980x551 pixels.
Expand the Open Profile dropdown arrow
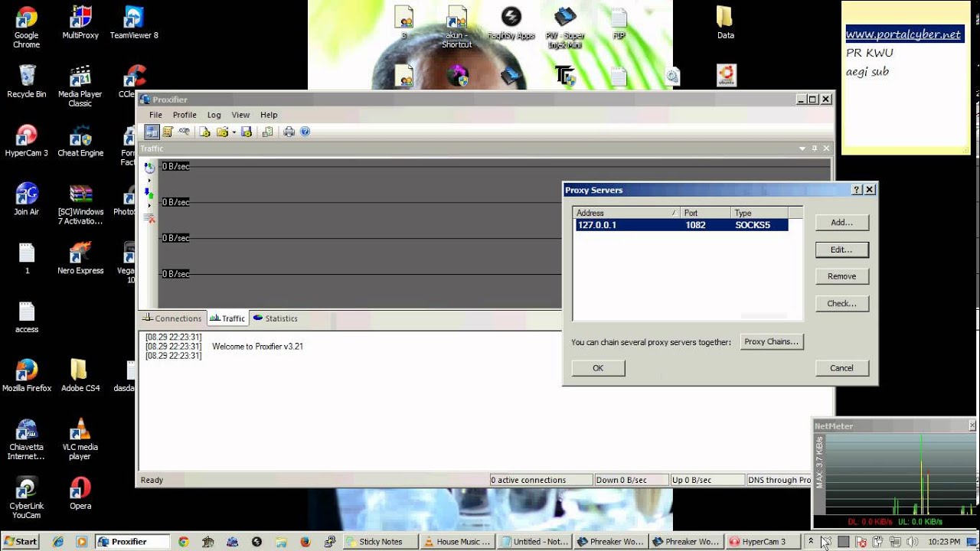pos(234,132)
